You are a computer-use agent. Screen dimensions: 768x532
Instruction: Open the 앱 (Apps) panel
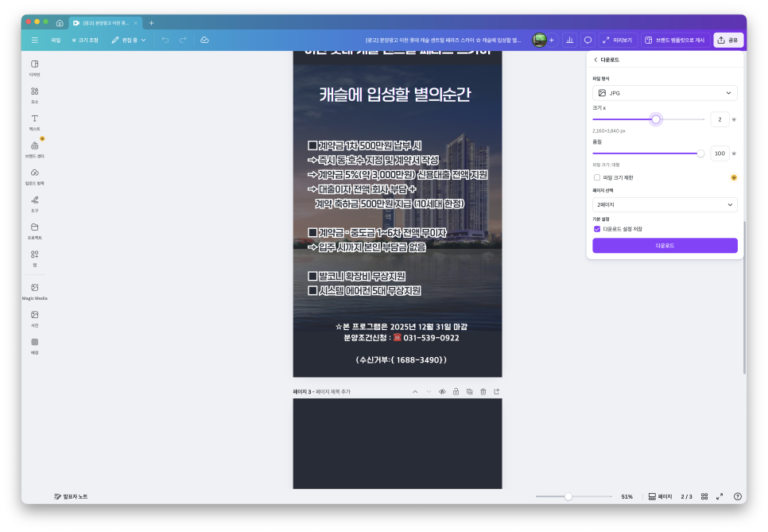click(x=34, y=258)
